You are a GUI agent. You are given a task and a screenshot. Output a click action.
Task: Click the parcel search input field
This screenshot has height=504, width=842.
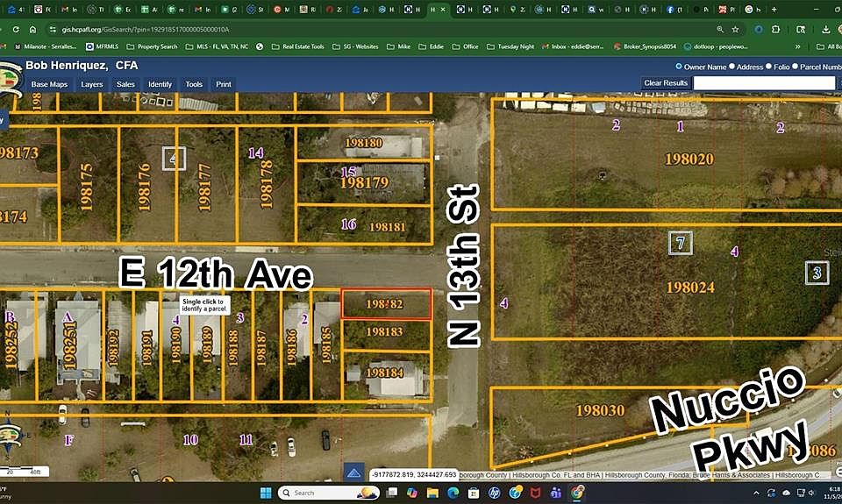coord(763,83)
